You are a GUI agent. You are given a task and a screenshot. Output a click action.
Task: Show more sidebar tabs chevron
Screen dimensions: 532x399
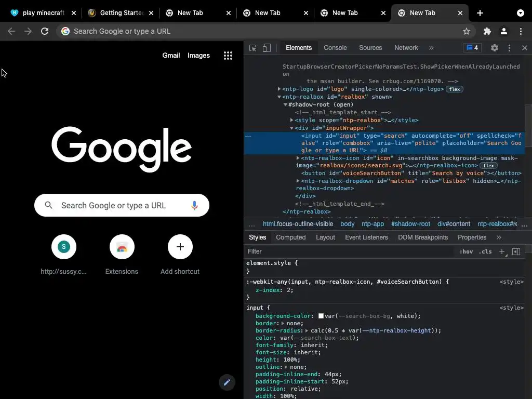(x=499, y=237)
